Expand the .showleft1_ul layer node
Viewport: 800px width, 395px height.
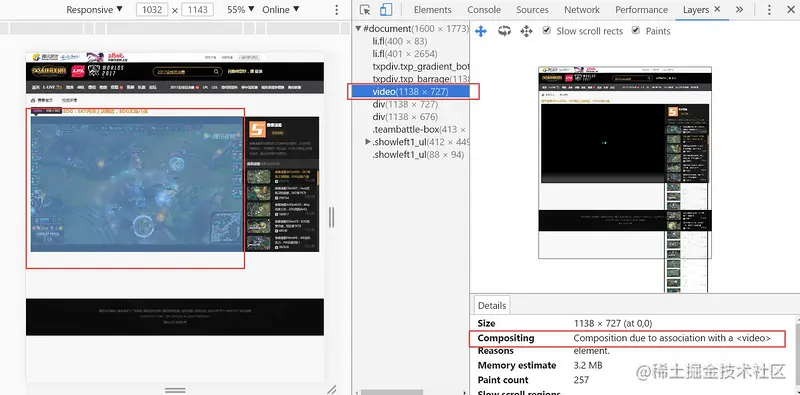click(368, 142)
